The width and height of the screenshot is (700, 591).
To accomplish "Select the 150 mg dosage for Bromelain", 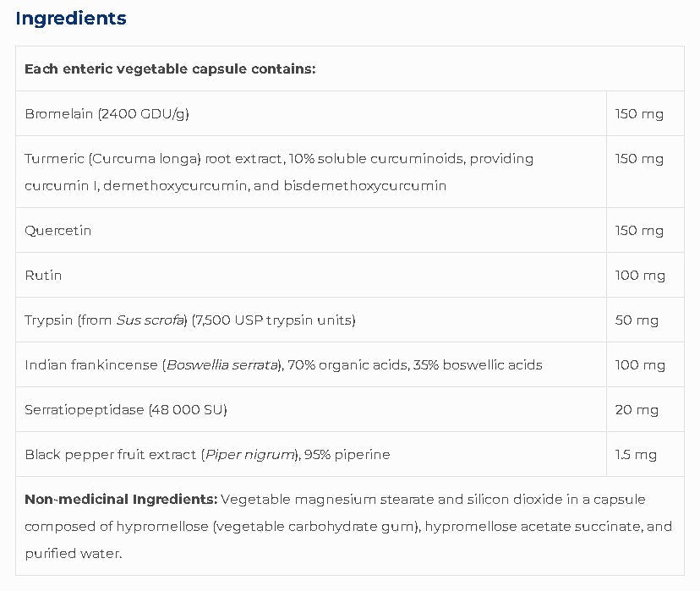I will click(x=640, y=113).
